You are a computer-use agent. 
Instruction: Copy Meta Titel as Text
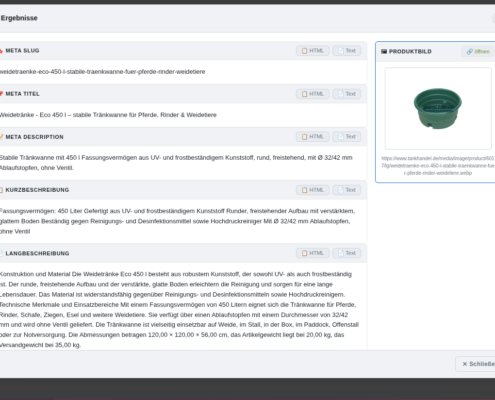pyautogui.click(x=347, y=94)
